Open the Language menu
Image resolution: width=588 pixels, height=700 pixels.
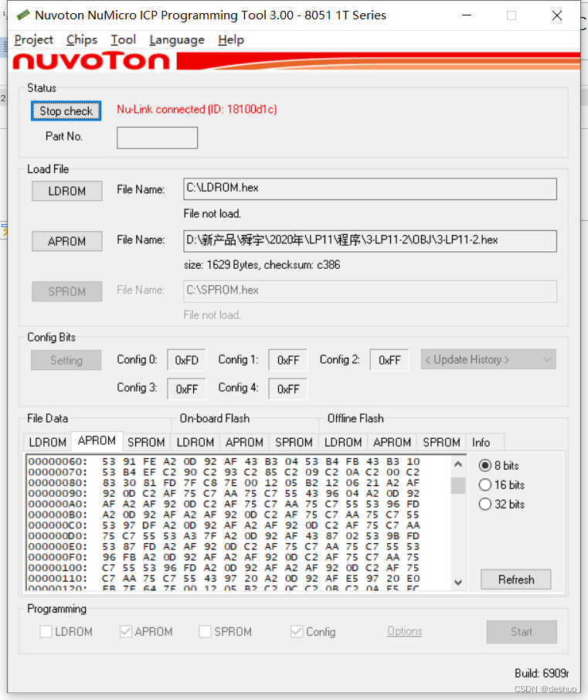(177, 39)
